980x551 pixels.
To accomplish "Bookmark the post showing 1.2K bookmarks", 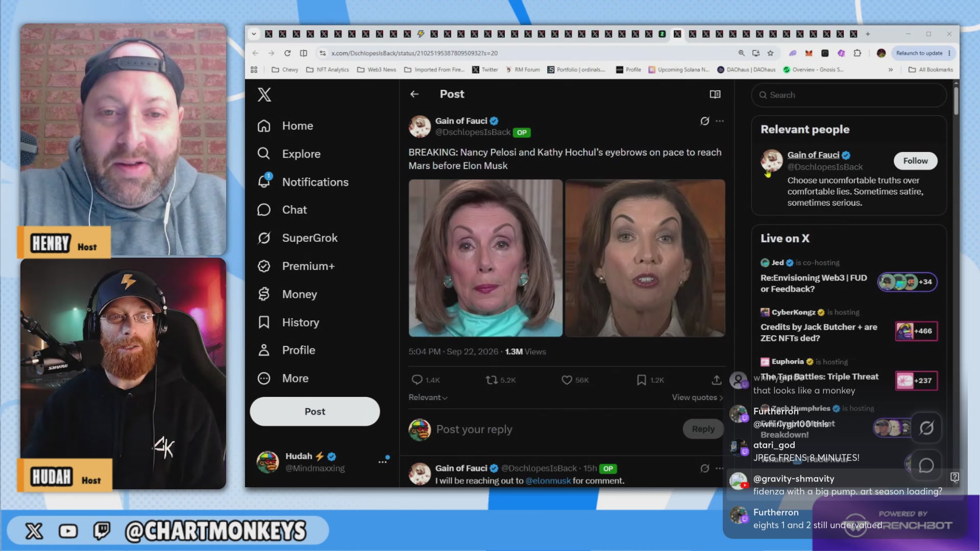I will (642, 380).
